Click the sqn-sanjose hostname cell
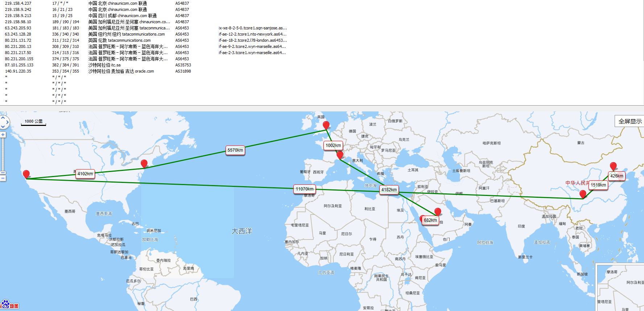644x311 pixels. pyautogui.click(x=253, y=28)
